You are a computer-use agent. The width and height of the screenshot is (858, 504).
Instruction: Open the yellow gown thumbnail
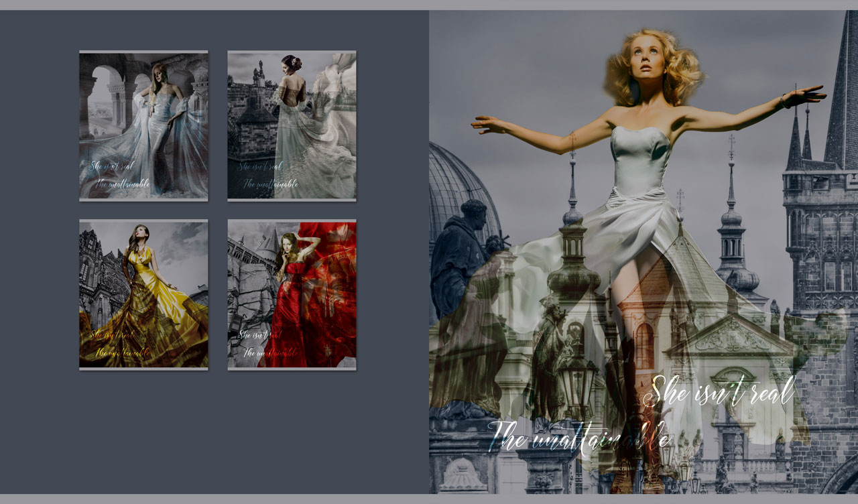click(x=143, y=294)
